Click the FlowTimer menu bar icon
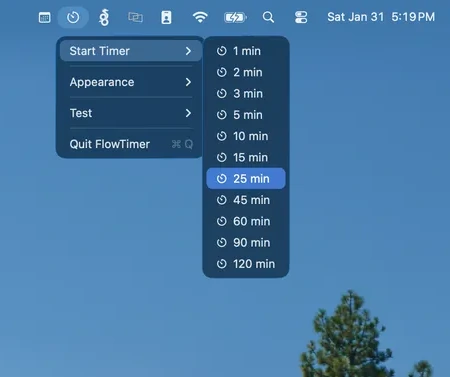Image resolution: width=450 pixels, height=377 pixels. coord(73,17)
